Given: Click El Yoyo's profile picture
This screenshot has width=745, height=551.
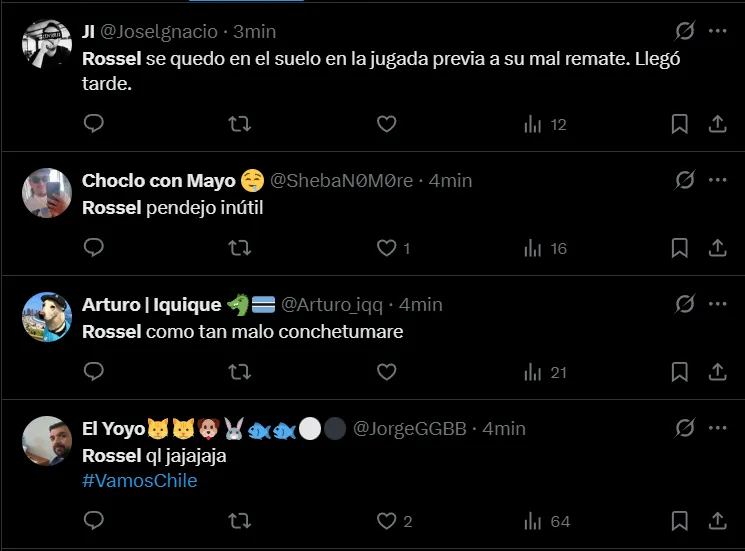Looking at the screenshot, I should (x=45, y=441).
